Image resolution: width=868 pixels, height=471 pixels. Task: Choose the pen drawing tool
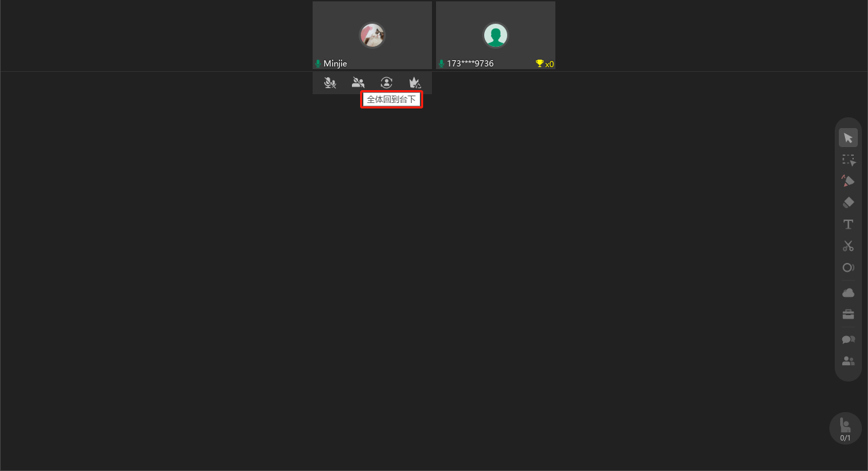848,181
